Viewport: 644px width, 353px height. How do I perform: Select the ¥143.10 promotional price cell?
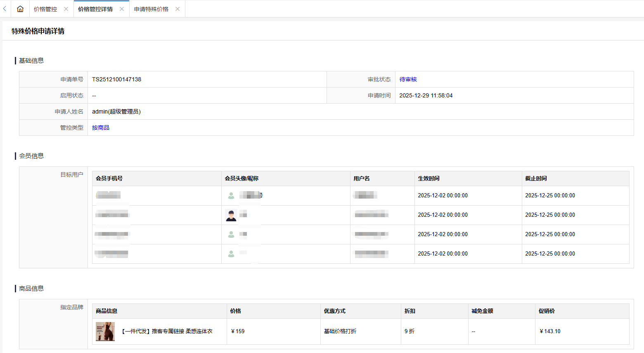click(x=550, y=331)
